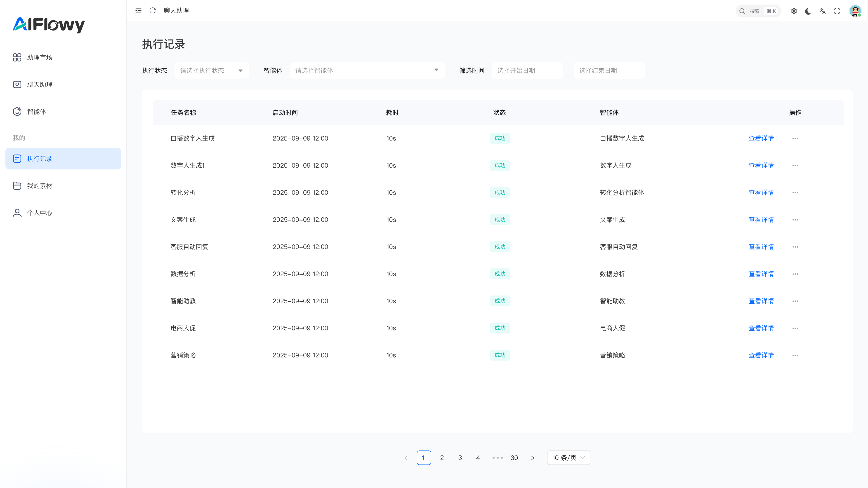Open the language translation icon
This screenshot has height=488, width=868.
pyautogui.click(x=823, y=11)
